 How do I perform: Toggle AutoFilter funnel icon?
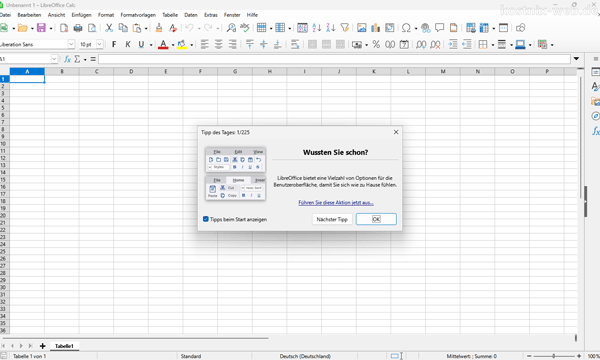[345, 28]
